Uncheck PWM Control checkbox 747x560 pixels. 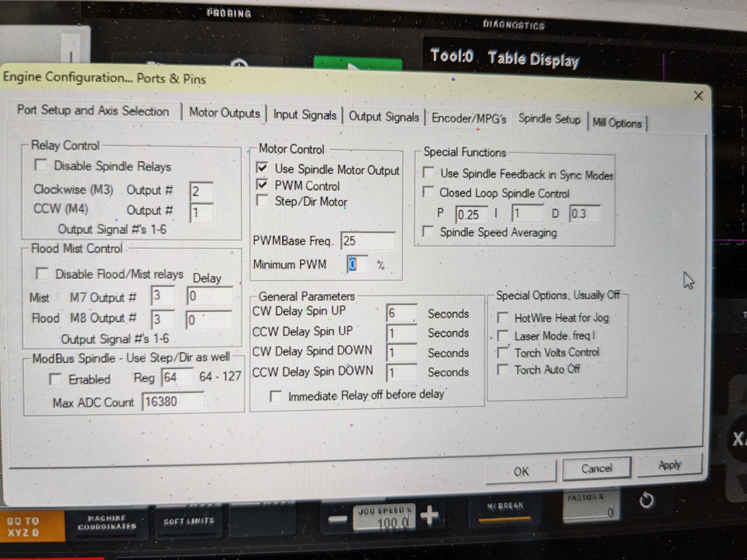pyautogui.click(x=262, y=184)
